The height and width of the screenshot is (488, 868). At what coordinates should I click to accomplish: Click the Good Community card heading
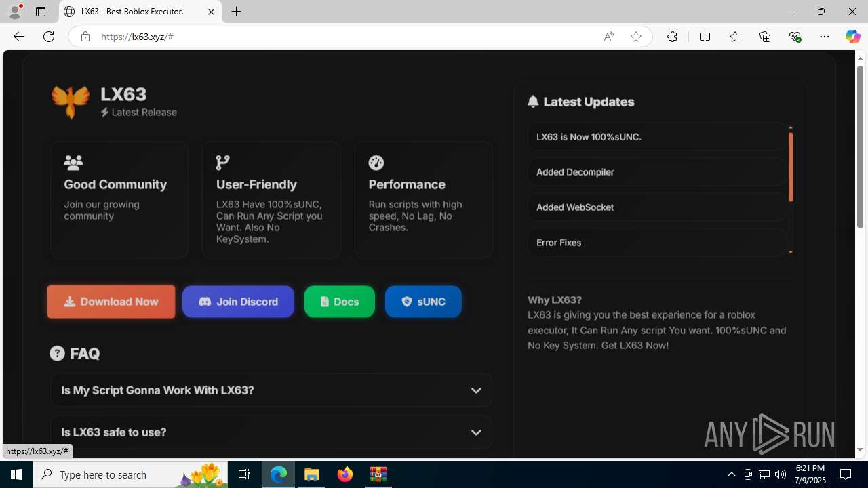115,184
